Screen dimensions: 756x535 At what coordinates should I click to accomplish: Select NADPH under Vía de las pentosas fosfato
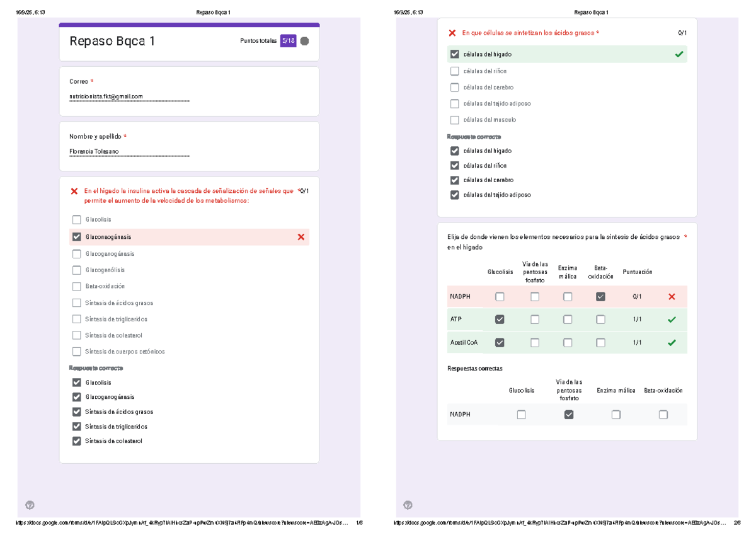tap(535, 297)
